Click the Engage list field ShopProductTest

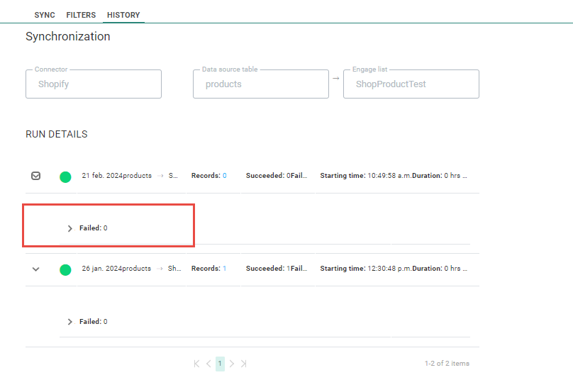tap(411, 84)
